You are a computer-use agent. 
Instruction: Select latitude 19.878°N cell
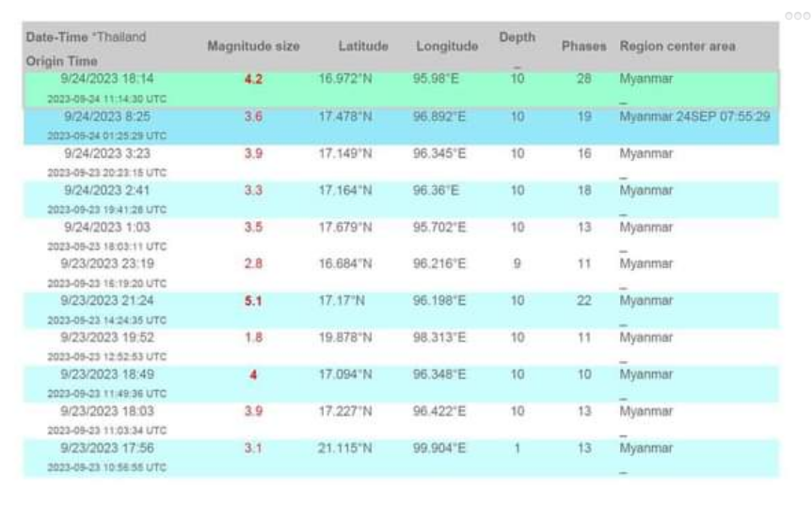click(x=345, y=338)
